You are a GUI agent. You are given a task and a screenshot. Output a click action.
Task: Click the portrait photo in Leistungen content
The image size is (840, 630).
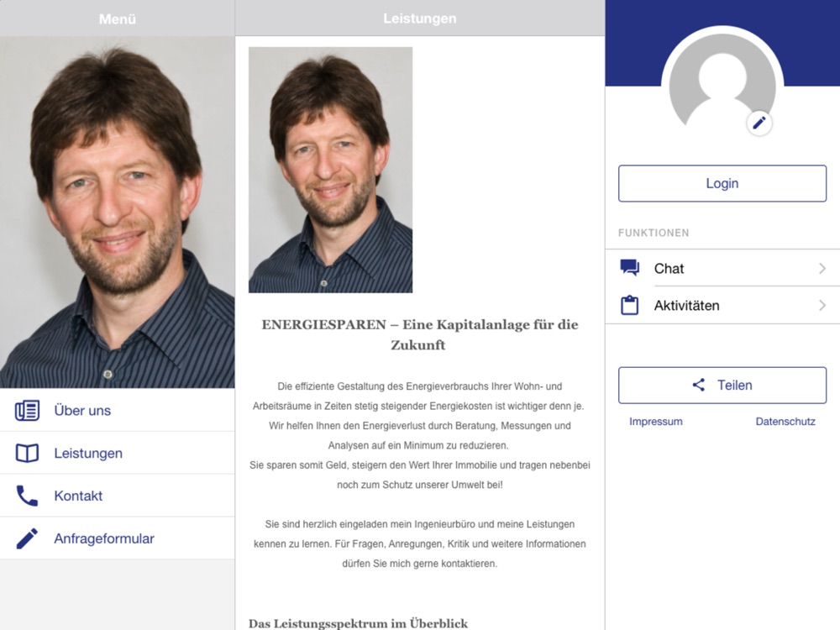pos(330,170)
